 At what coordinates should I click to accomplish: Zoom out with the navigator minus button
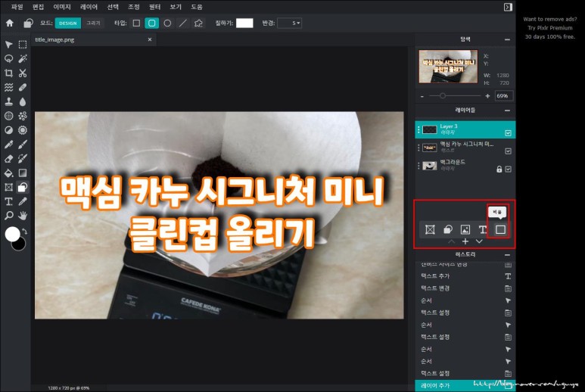[422, 96]
